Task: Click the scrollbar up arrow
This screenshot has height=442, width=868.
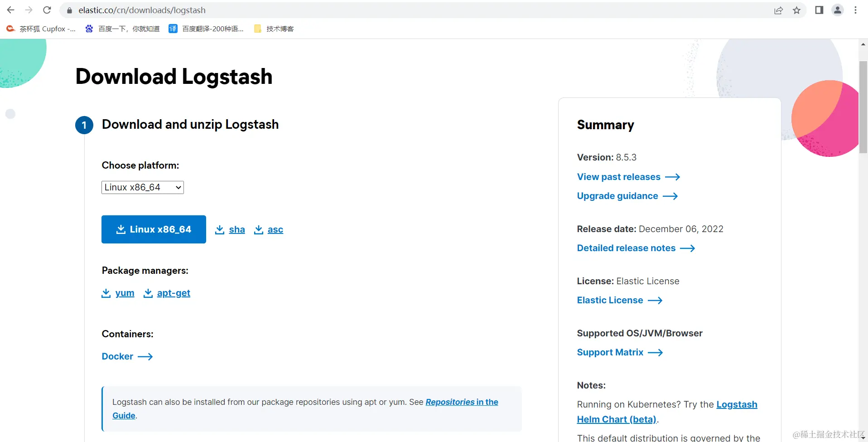Action: pos(863,44)
